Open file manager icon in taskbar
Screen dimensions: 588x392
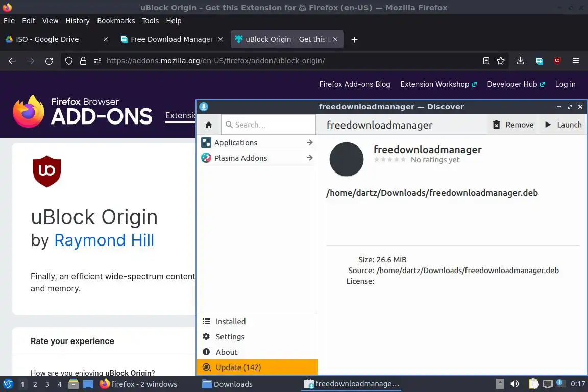[73, 384]
